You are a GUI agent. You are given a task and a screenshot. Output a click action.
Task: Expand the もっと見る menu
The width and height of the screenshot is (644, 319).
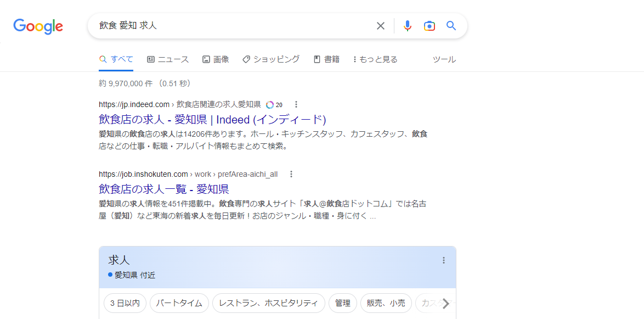coord(375,60)
